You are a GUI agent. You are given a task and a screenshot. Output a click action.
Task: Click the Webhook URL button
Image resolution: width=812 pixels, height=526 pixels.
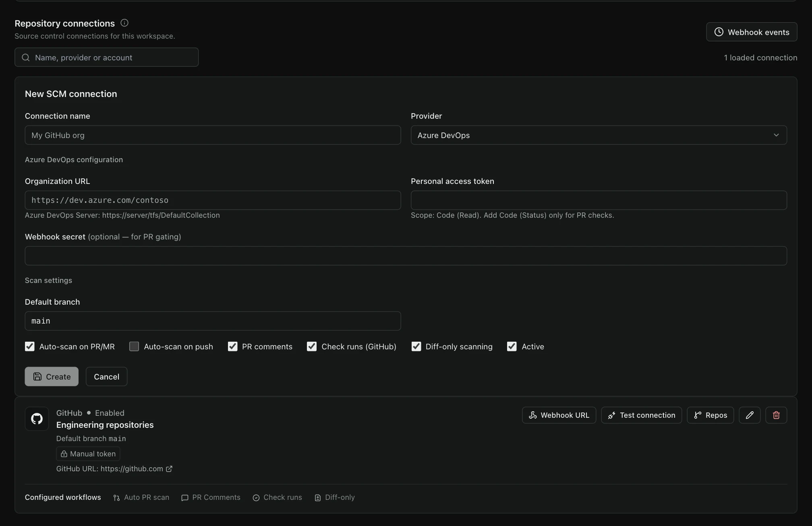coord(559,415)
